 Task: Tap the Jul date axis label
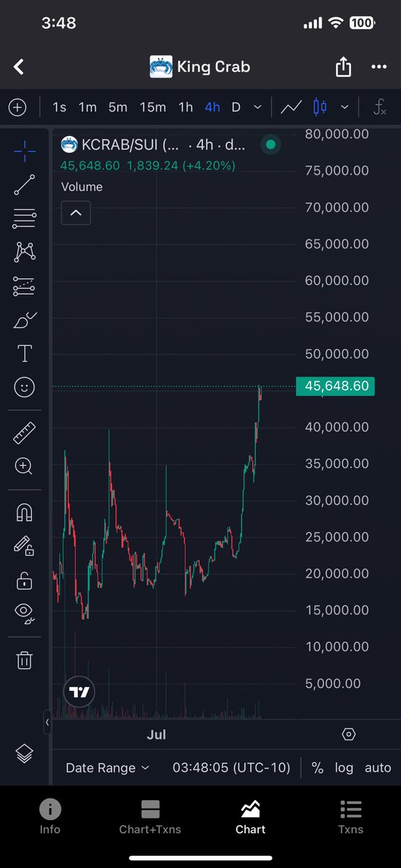click(156, 734)
